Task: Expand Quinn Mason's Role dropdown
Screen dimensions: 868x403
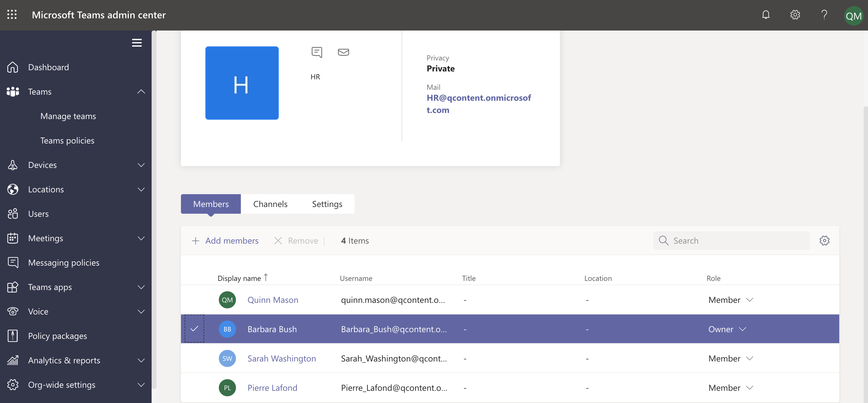Action: click(749, 300)
